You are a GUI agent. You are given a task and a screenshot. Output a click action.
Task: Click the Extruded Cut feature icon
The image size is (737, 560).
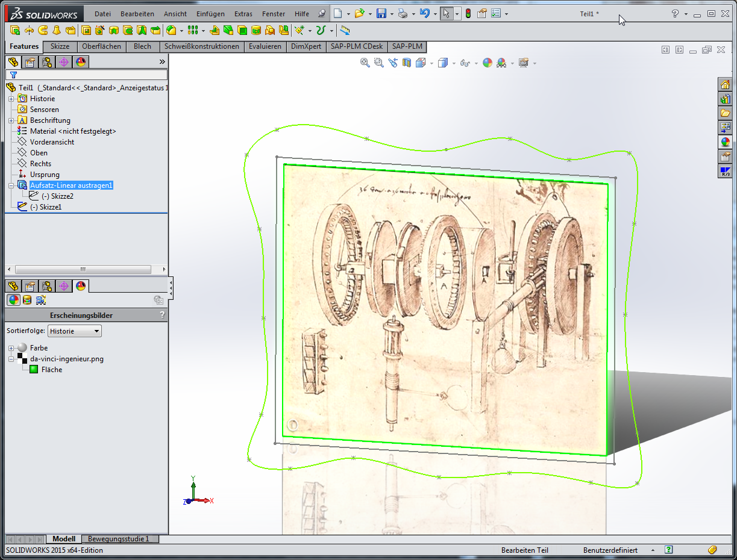[86, 30]
